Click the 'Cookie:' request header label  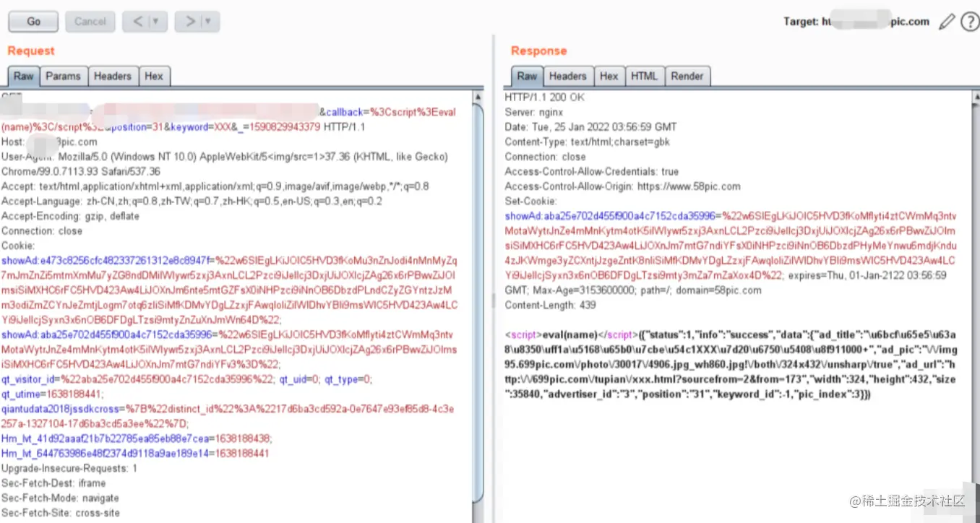click(18, 246)
